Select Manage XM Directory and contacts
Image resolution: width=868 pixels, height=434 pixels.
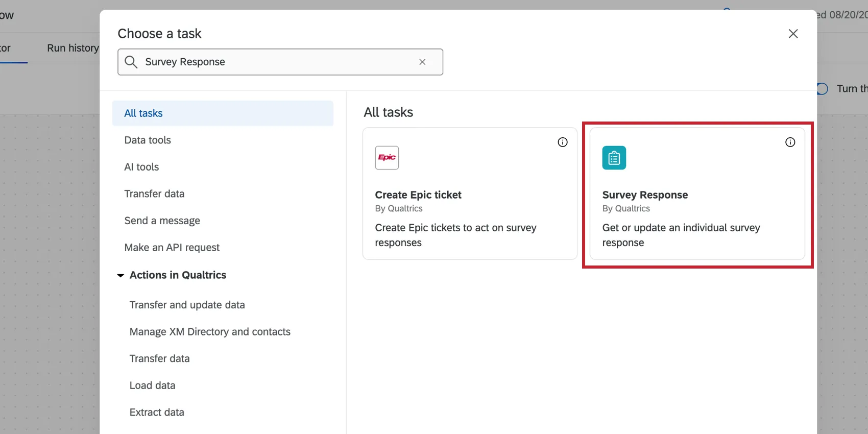click(x=209, y=332)
